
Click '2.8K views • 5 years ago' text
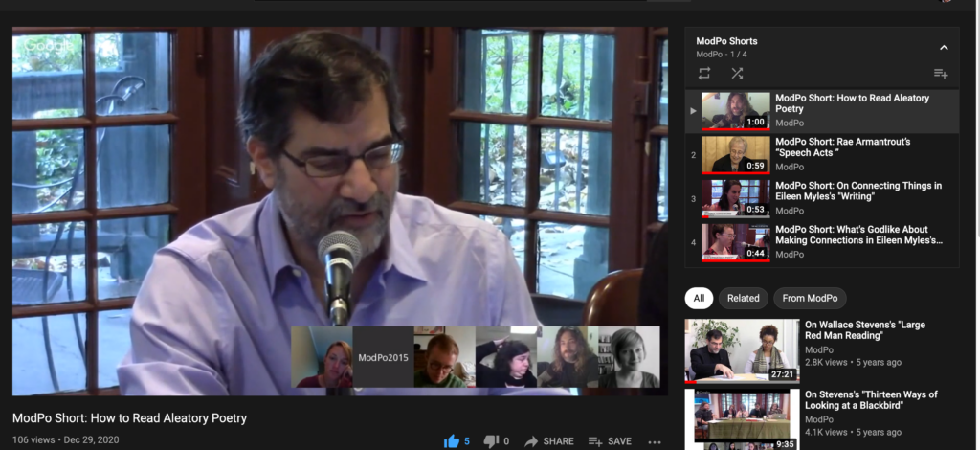(x=853, y=363)
